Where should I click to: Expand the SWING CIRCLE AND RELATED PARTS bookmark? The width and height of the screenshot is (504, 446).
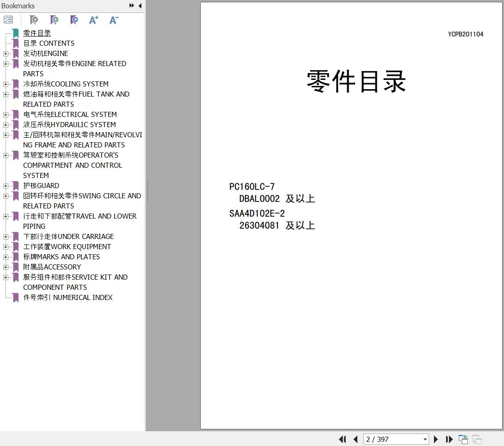point(6,196)
